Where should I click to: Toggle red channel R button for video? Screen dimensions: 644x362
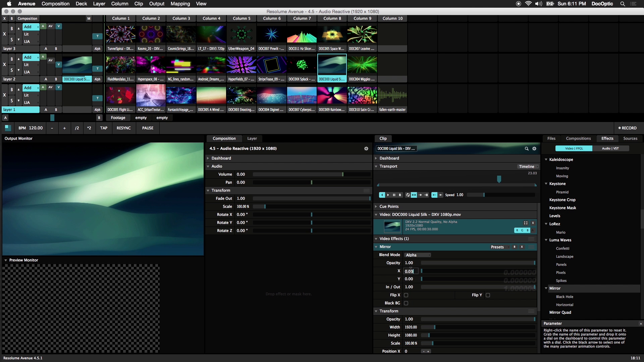point(517,230)
